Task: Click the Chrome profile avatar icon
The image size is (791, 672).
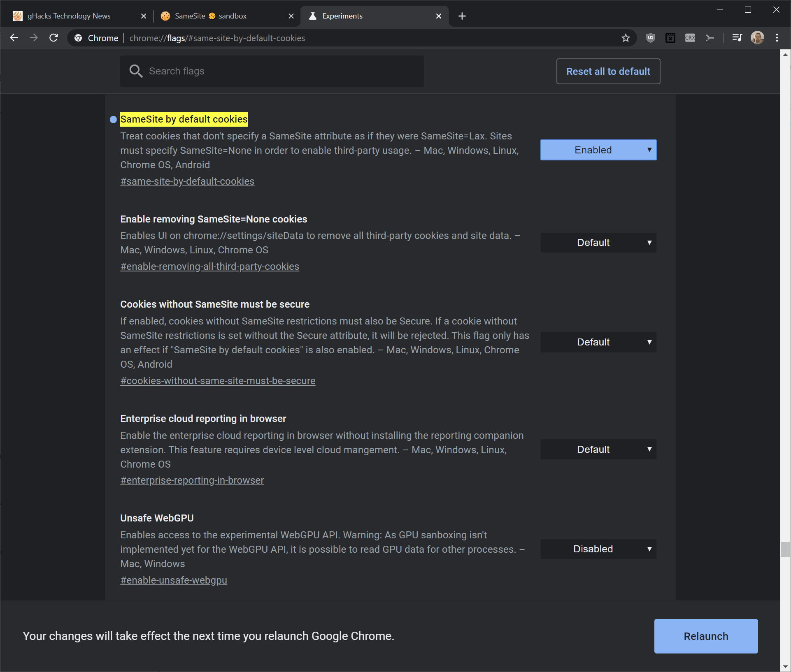Action: point(758,38)
